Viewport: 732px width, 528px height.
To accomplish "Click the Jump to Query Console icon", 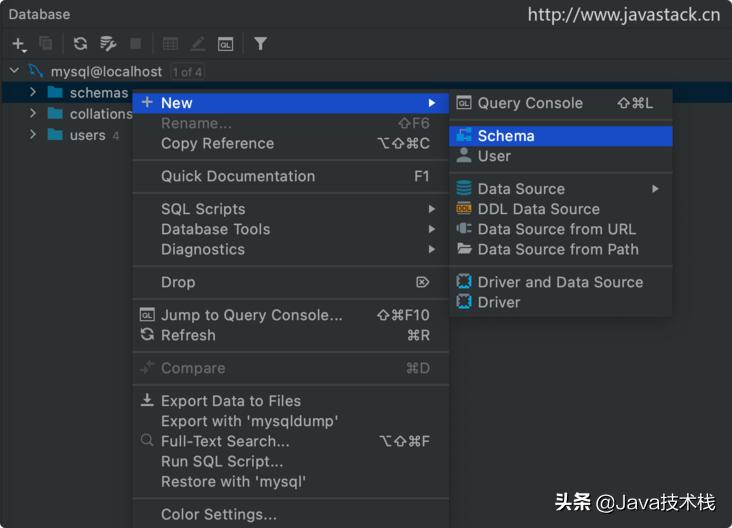I will click(147, 315).
